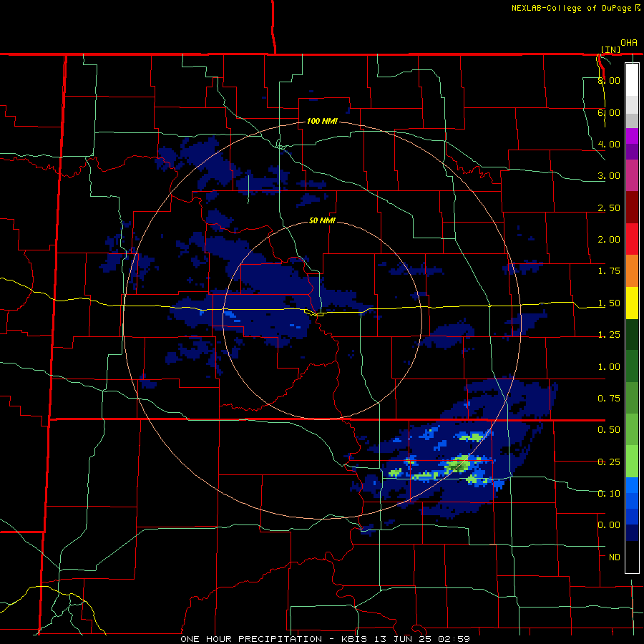The width and height of the screenshot is (644, 644).
Task: Click the 0.50 legend value
Action: coord(609,430)
